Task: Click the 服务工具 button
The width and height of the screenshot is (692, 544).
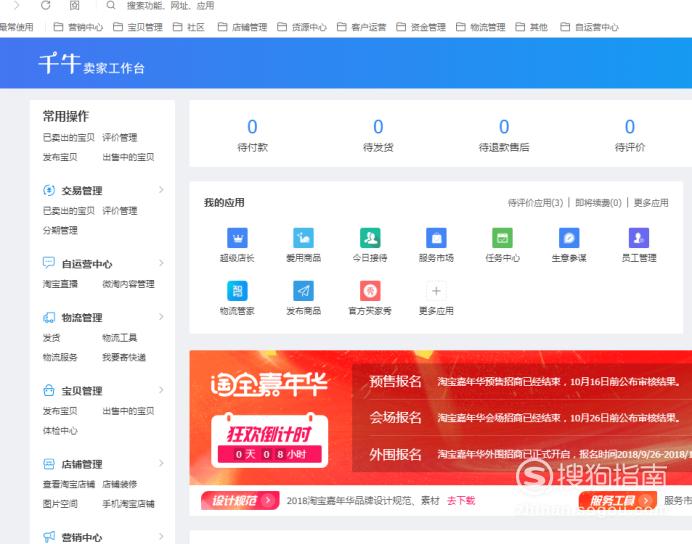Action: tap(617, 500)
